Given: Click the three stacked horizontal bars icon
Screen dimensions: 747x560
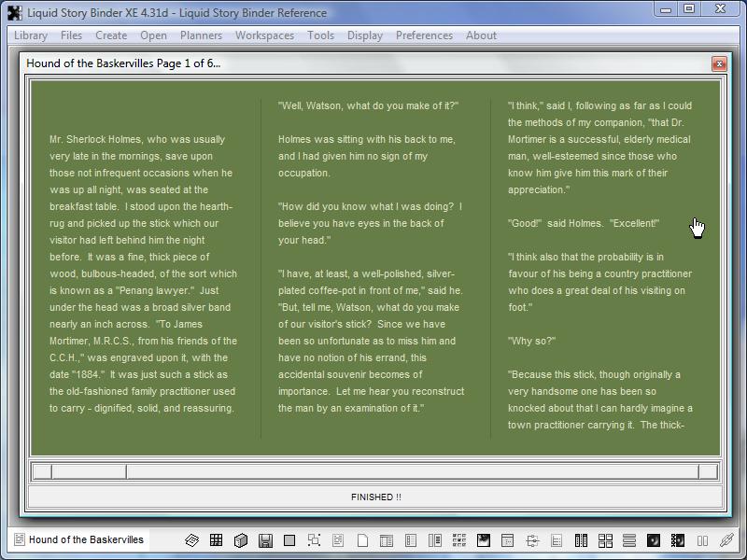Looking at the screenshot, I should [x=629, y=540].
